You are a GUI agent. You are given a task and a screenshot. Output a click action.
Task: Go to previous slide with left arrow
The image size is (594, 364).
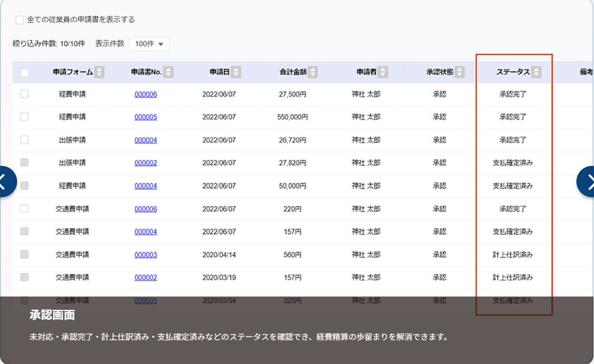click(6, 182)
